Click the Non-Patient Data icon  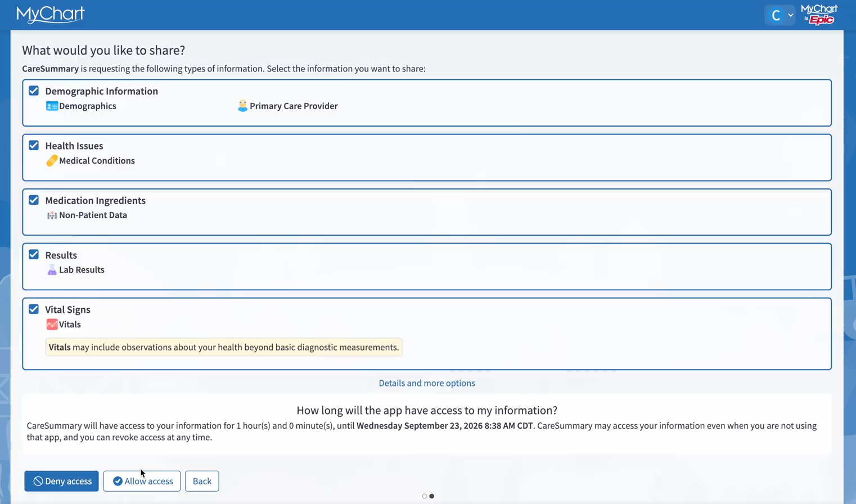pyautogui.click(x=52, y=215)
